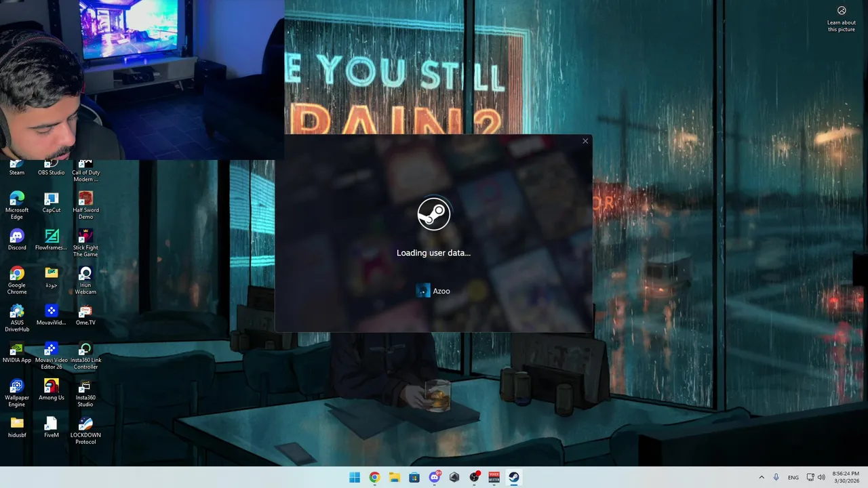This screenshot has height=488, width=868.
Task: Select the Among Us desktop icon
Action: point(52,390)
